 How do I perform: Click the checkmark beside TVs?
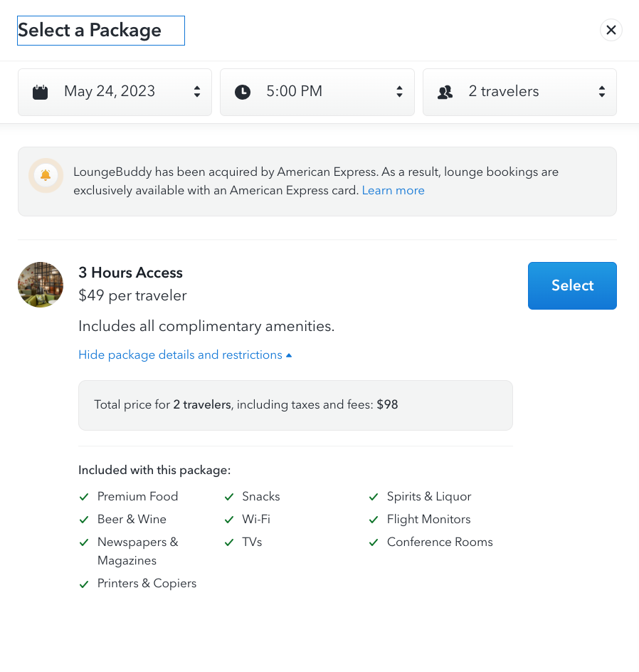click(229, 542)
